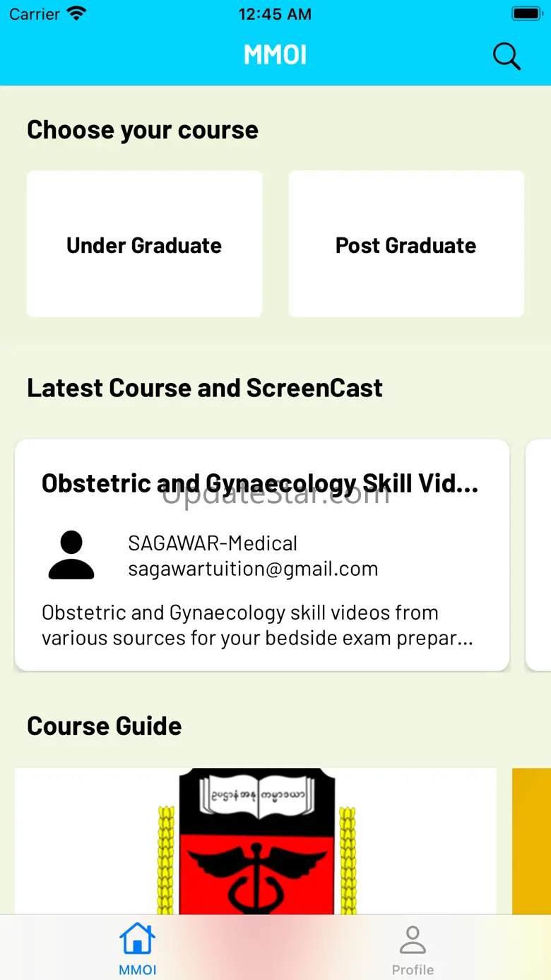Select the Under Graduate course card
Screen dimensions: 551x980
144,244
